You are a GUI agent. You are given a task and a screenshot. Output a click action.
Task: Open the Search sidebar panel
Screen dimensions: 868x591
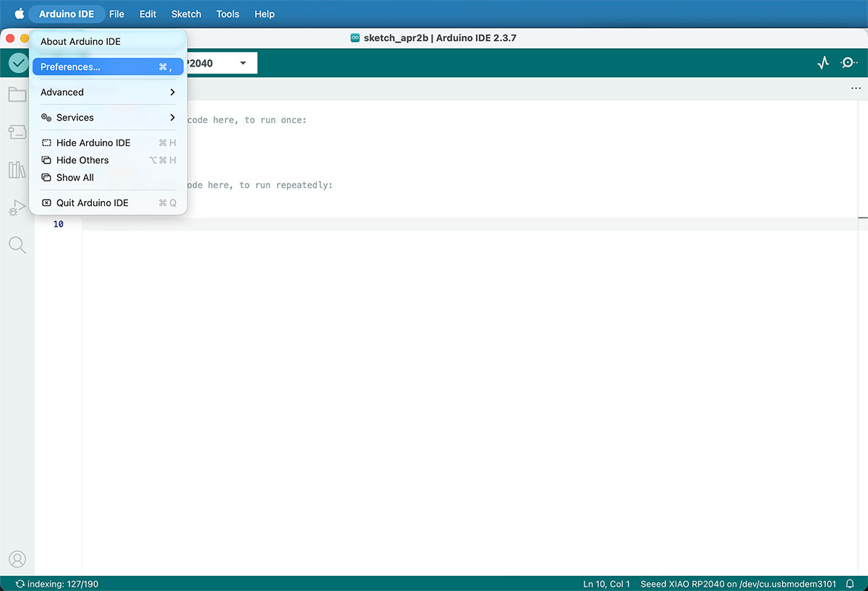pos(17,245)
